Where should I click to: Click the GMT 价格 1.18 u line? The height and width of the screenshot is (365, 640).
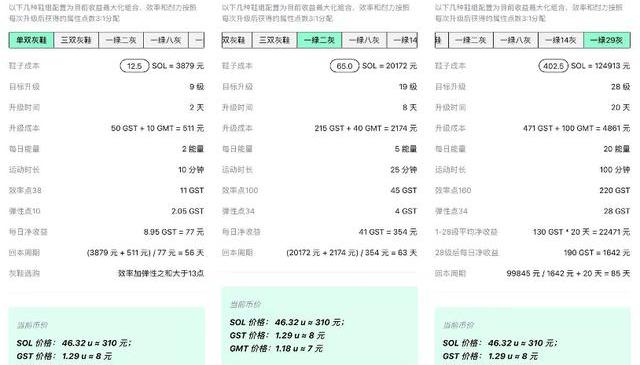tap(276, 349)
